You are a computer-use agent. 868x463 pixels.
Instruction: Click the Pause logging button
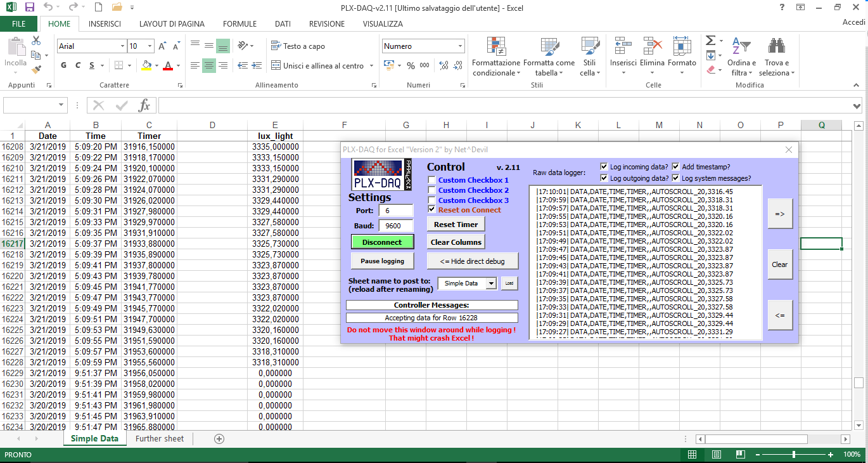coord(382,261)
